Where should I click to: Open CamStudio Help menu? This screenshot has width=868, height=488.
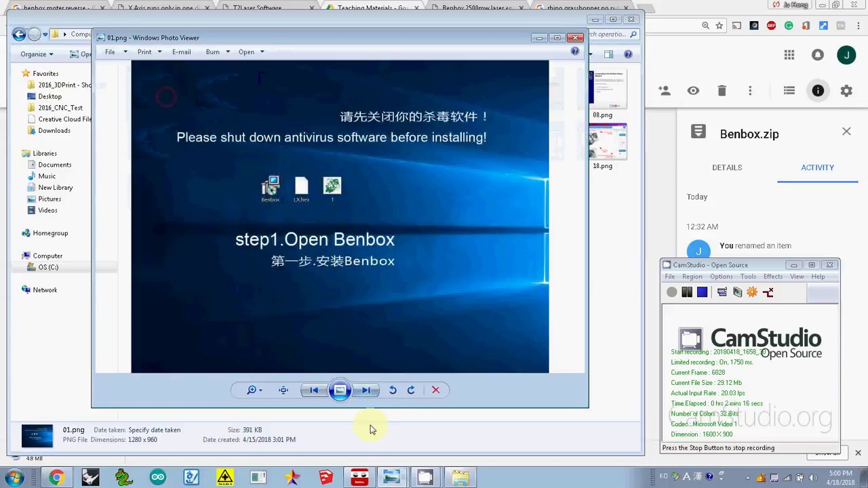coord(818,277)
